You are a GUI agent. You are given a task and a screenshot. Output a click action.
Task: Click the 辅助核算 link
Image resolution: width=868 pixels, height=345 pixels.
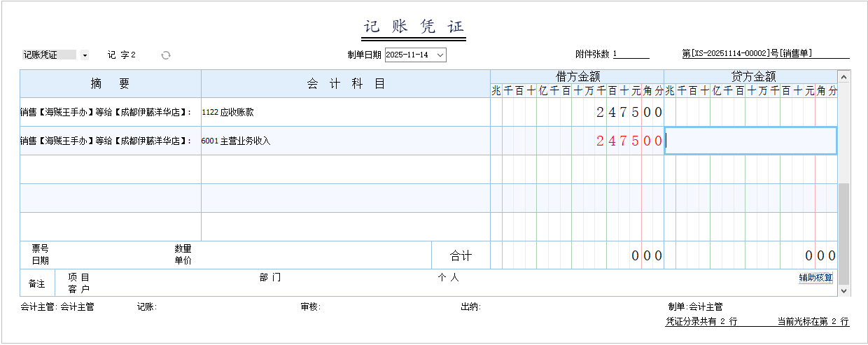815,278
